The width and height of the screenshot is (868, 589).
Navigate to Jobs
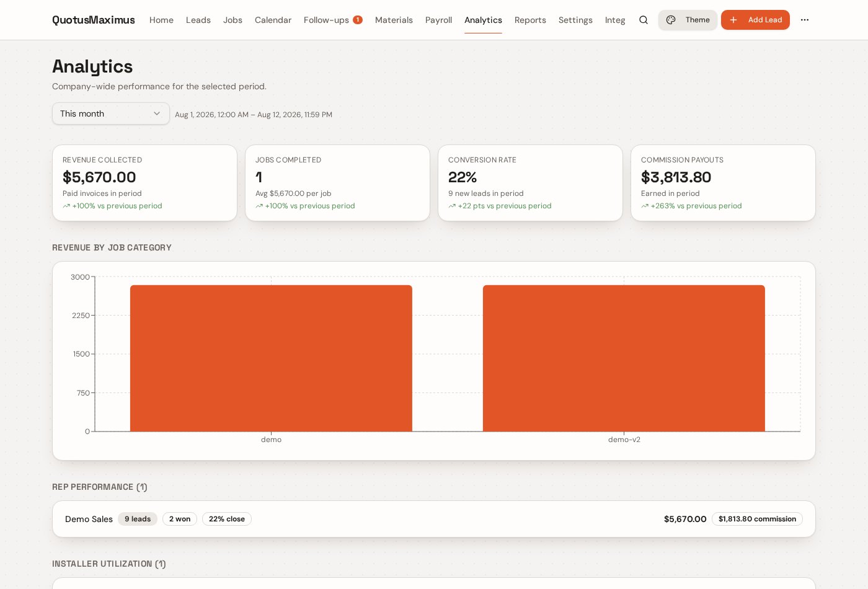pos(232,20)
